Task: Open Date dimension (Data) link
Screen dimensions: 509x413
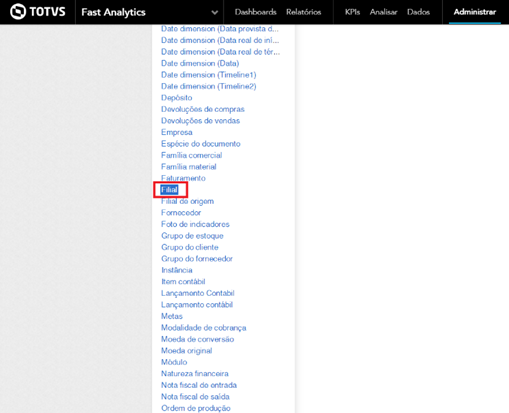Action: 200,63
